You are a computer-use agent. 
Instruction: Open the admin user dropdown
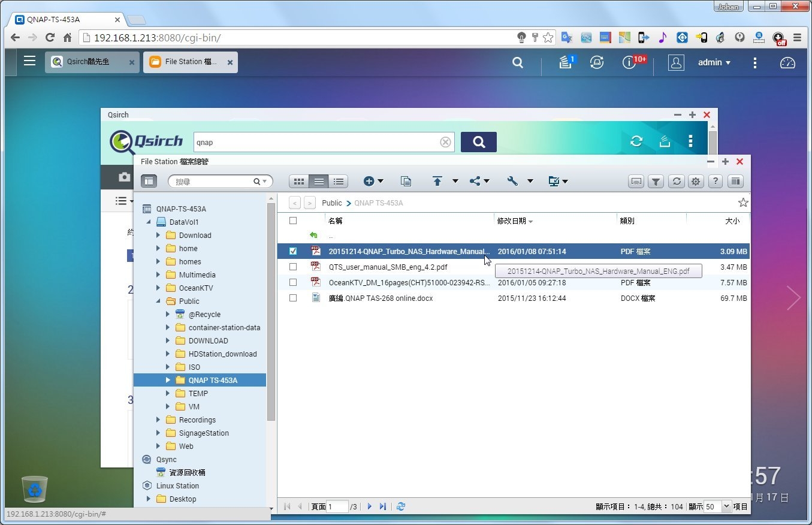pos(714,62)
